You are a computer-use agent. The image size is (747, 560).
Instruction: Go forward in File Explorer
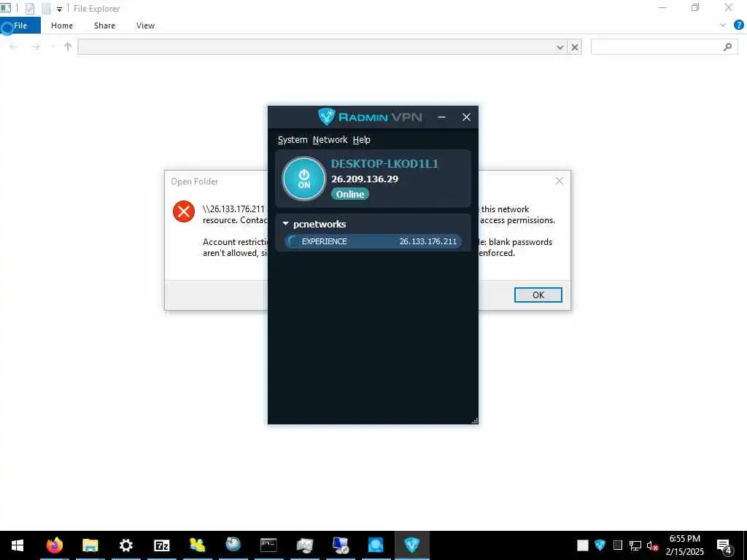click(x=36, y=47)
